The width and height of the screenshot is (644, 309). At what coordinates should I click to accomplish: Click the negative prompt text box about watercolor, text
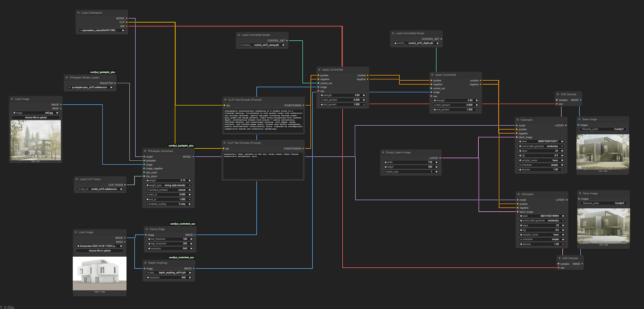tap(263, 165)
